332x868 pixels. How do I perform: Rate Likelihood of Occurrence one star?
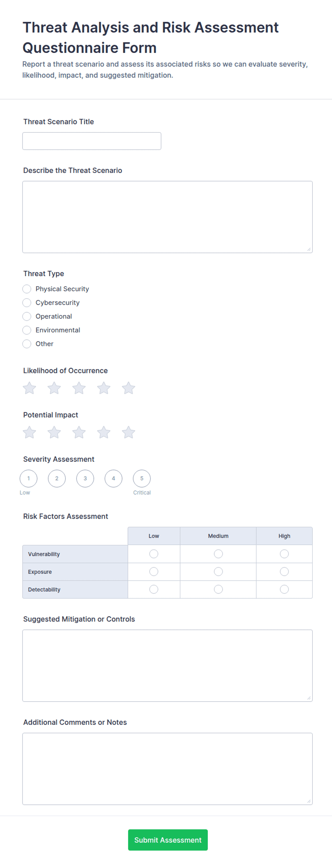29,388
